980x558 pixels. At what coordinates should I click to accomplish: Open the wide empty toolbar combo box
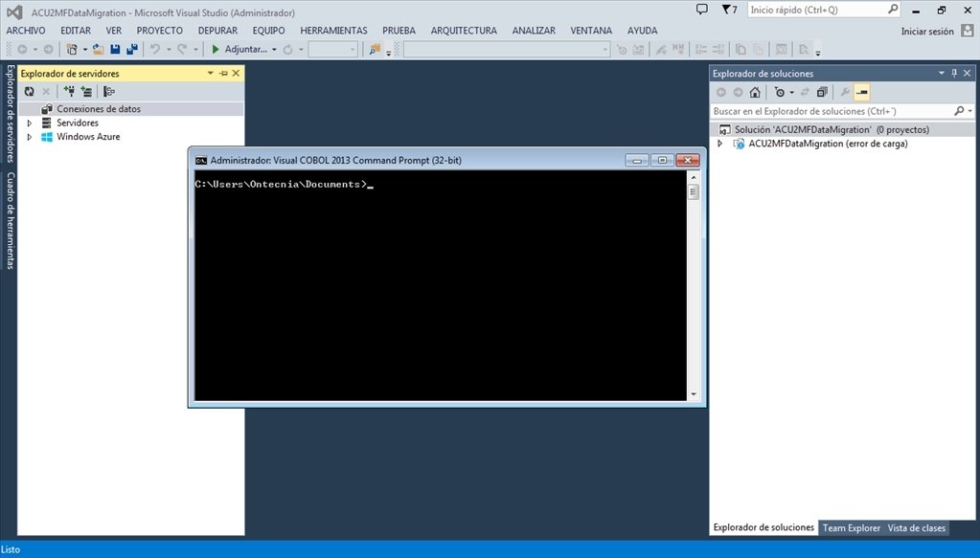click(506, 50)
